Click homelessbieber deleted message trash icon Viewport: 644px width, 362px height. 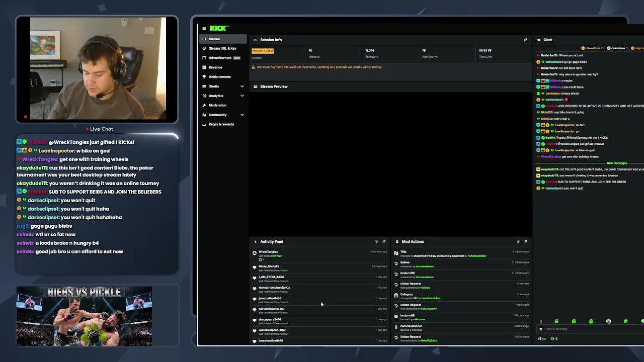[396, 327]
